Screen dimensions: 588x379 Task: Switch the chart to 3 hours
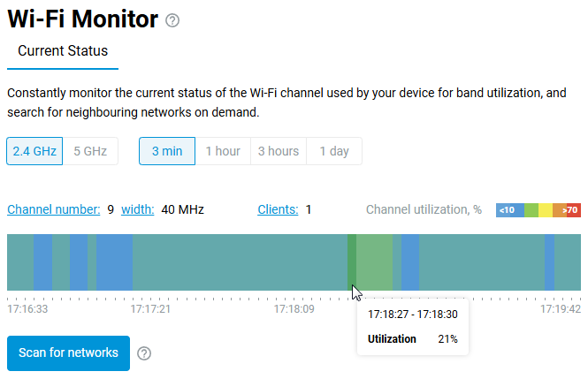pos(279,151)
